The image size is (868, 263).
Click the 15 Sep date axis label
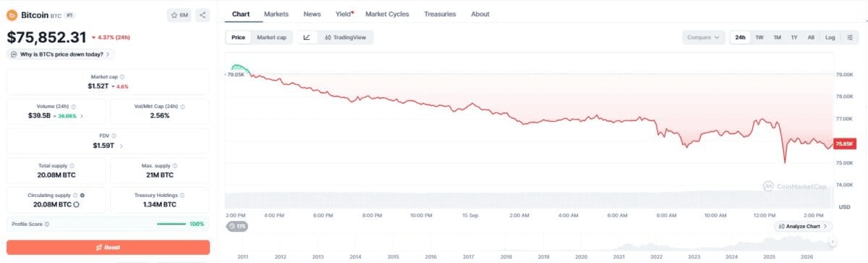pyautogui.click(x=469, y=215)
